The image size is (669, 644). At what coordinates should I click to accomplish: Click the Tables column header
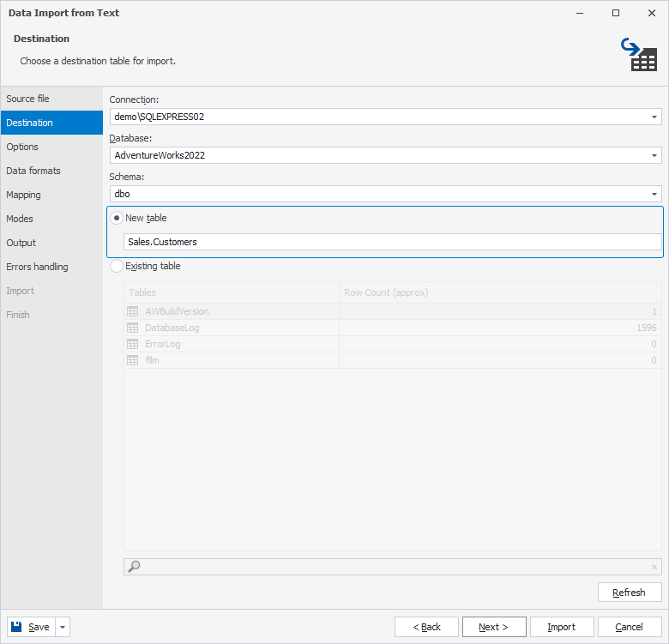232,292
